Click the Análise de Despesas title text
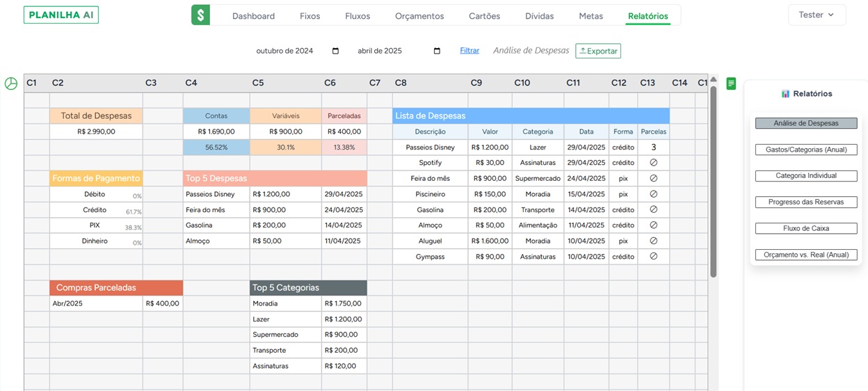The width and height of the screenshot is (868, 391). pos(531,50)
